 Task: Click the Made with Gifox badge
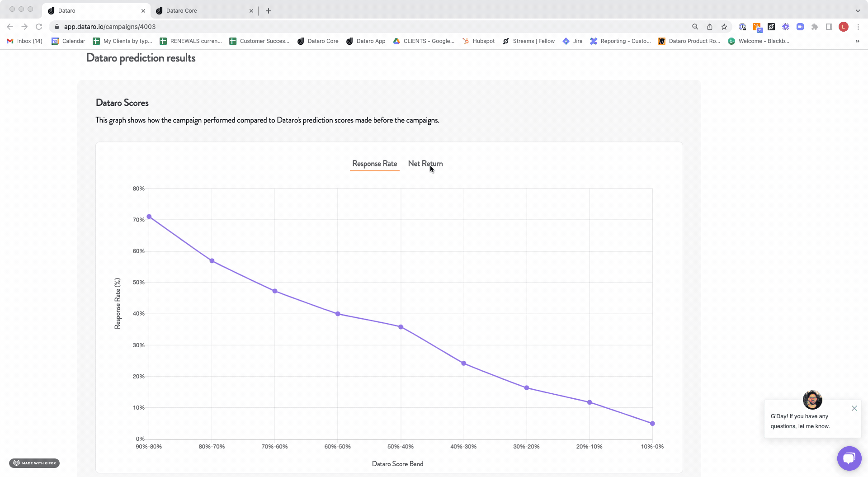[x=34, y=463]
